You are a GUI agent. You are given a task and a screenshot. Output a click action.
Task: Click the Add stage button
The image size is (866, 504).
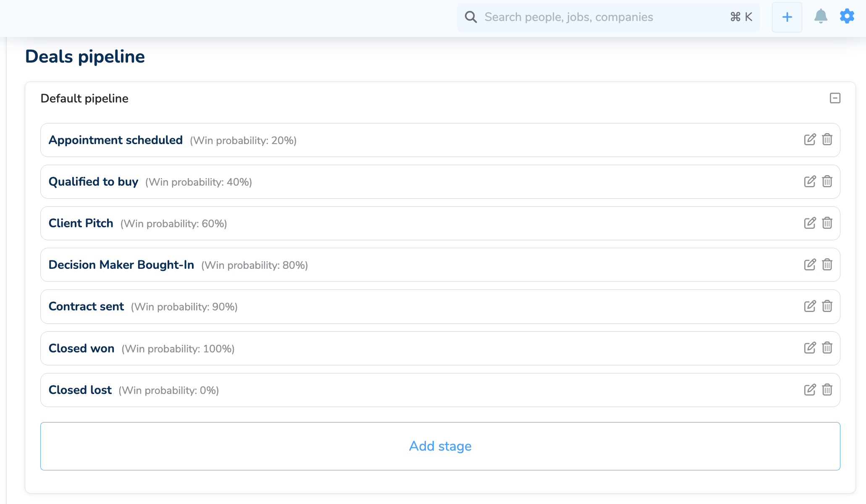tap(440, 446)
